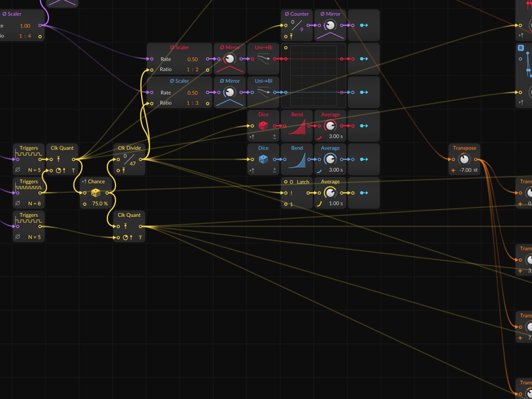
Task: Open the Ratio 1 : 2 value on red Scaler
Action: coord(192,70)
